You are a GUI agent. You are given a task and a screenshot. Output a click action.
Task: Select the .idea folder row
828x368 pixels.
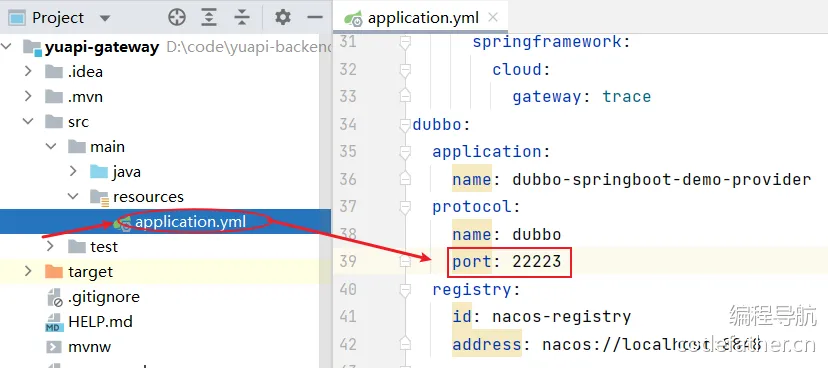(x=166, y=72)
